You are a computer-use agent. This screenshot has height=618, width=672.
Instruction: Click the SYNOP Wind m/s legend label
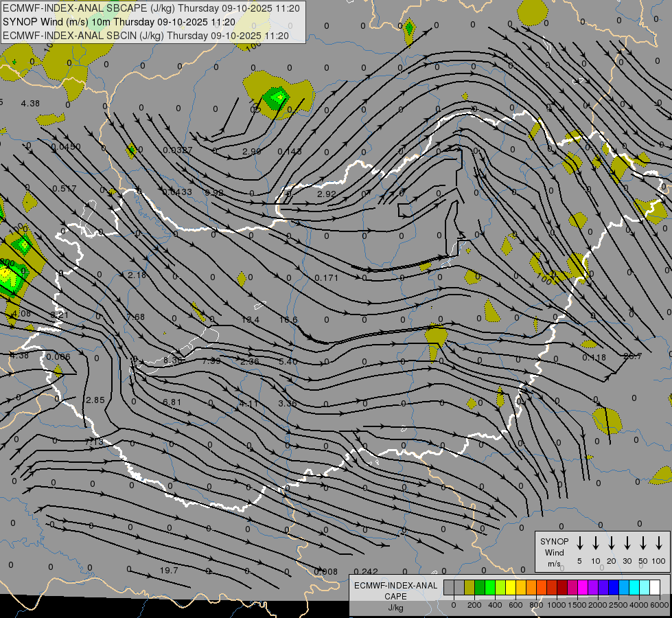point(554,552)
